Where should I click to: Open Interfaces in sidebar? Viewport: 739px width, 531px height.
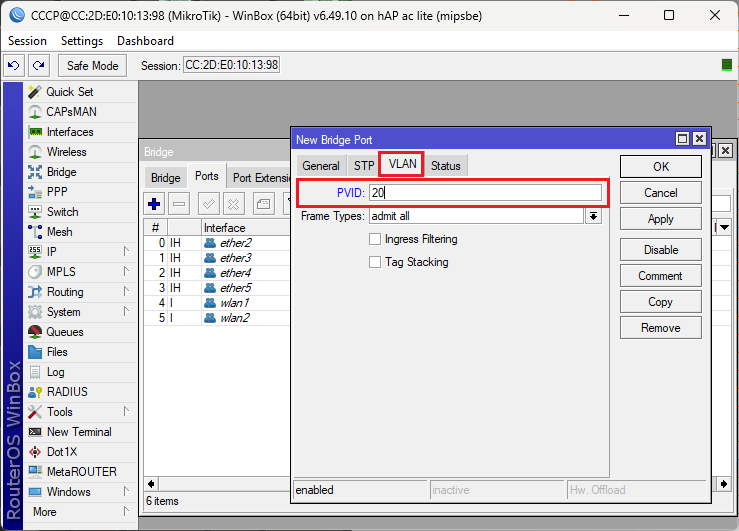coord(70,132)
